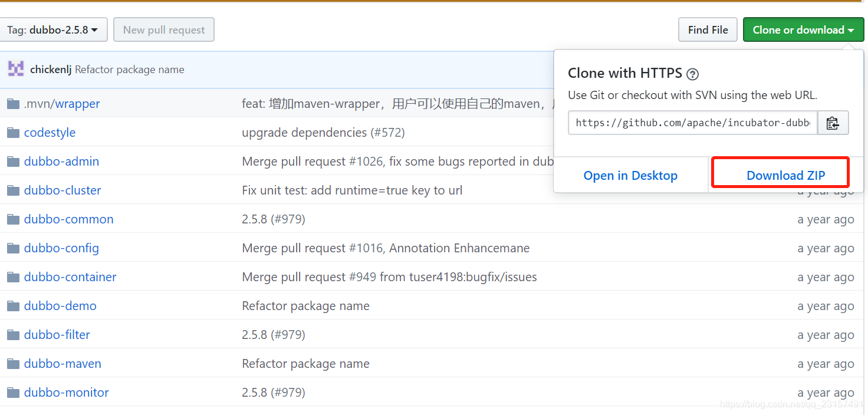Viewport: 868px width, 415px height.
Task: Click the folder icon beside dubbo-admin
Action: [x=13, y=161]
